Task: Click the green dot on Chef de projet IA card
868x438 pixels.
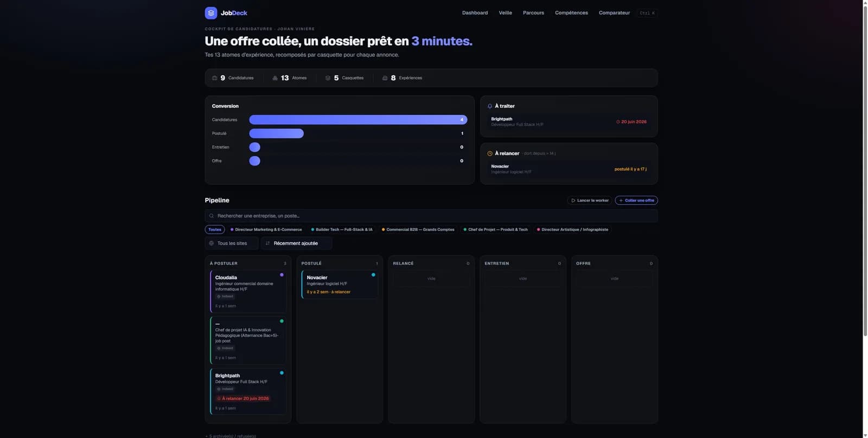Action: pyautogui.click(x=282, y=321)
